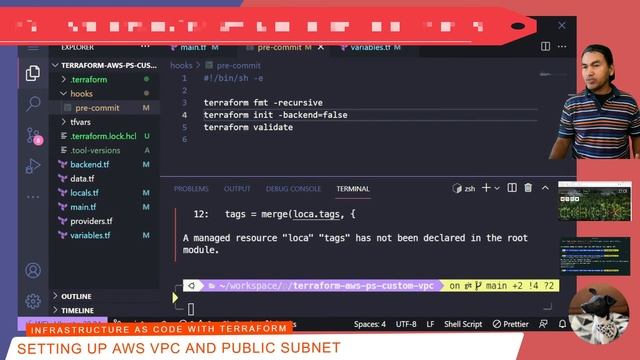Select the zsh terminal shell indicator

(464, 188)
